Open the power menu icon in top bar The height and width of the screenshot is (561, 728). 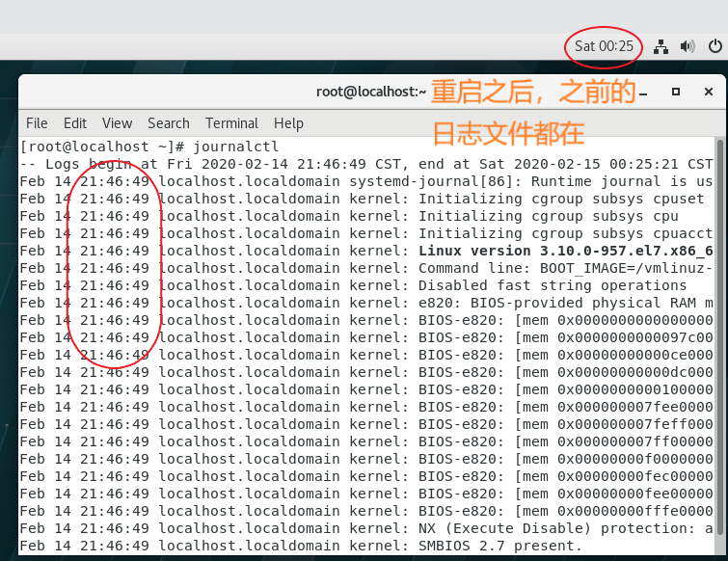(715, 46)
